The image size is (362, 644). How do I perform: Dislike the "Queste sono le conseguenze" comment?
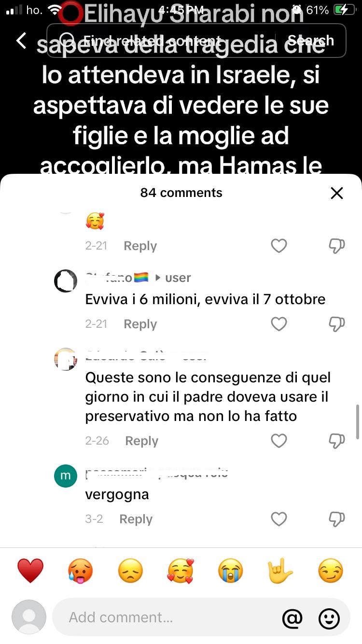[336, 441]
